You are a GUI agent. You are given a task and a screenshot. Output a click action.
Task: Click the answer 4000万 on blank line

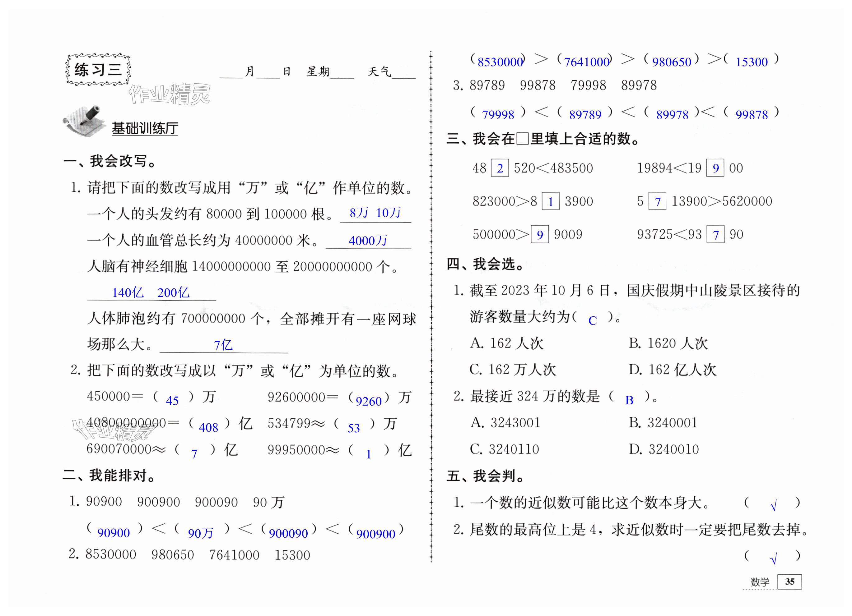click(367, 241)
